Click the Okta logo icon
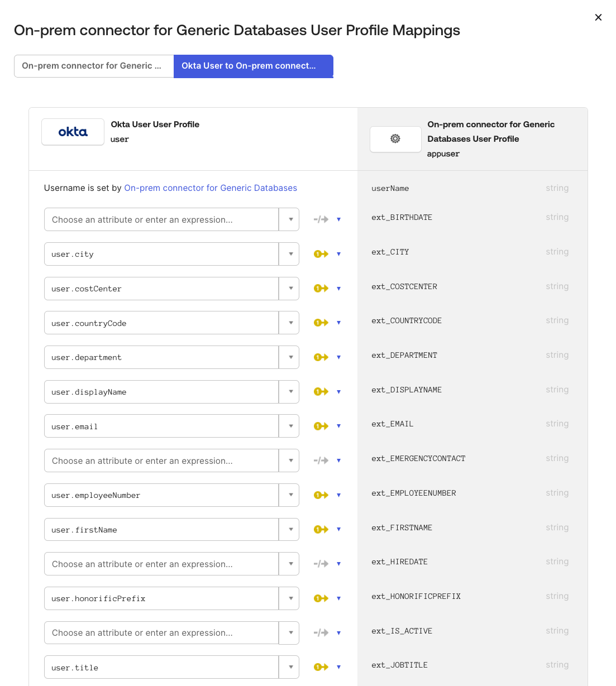Viewport: 616px width, 686px height. (x=73, y=132)
